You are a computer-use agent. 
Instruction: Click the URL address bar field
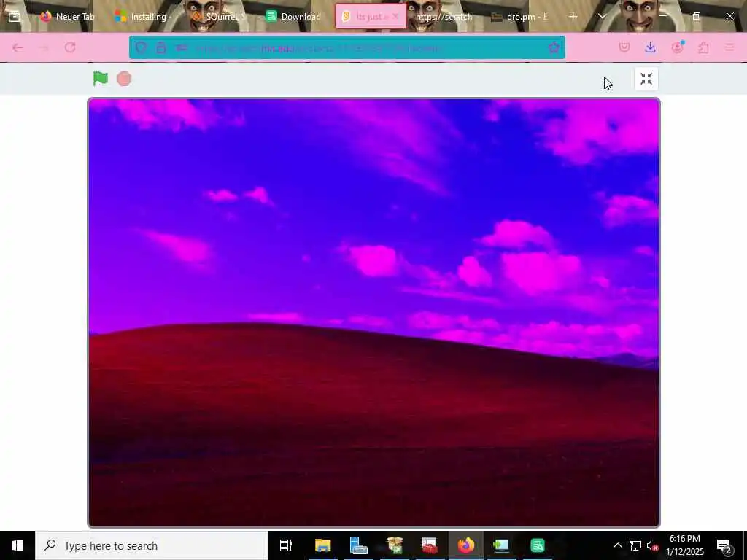pyautogui.click(x=347, y=47)
